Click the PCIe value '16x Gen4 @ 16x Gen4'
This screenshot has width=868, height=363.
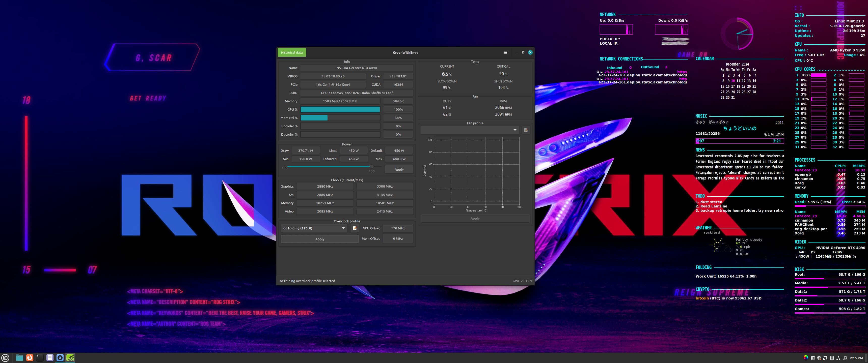pos(333,85)
